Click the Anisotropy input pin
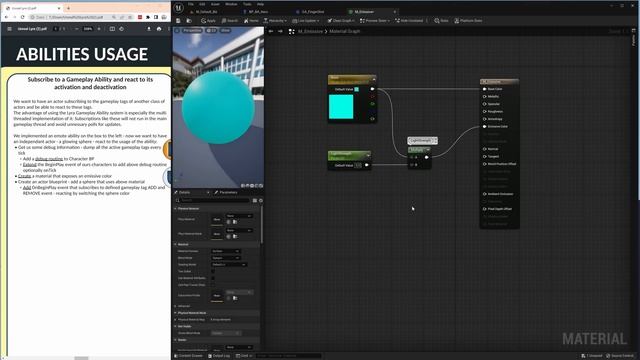The height and width of the screenshot is (360, 640). (x=484, y=119)
